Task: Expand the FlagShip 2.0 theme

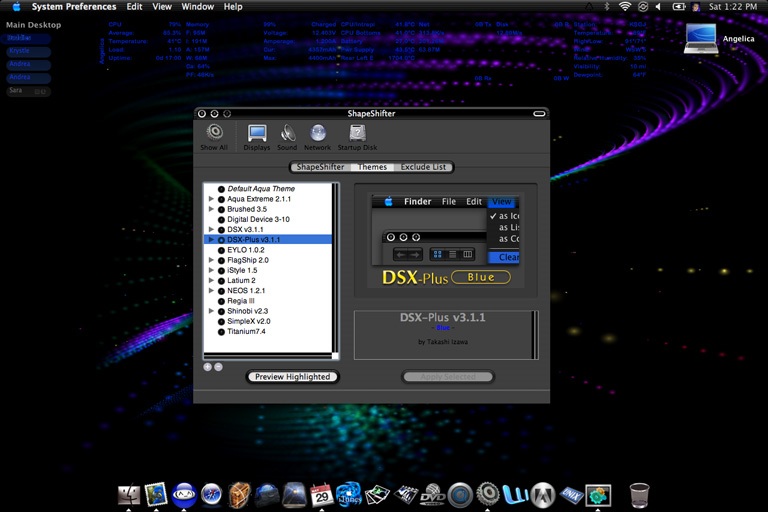Action: tap(211, 260)
